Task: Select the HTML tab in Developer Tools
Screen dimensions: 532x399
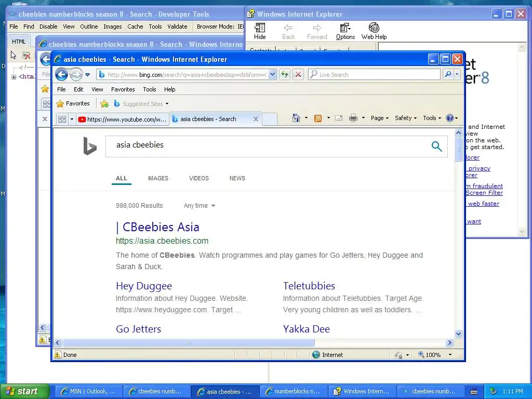Action: click(19, 42)
